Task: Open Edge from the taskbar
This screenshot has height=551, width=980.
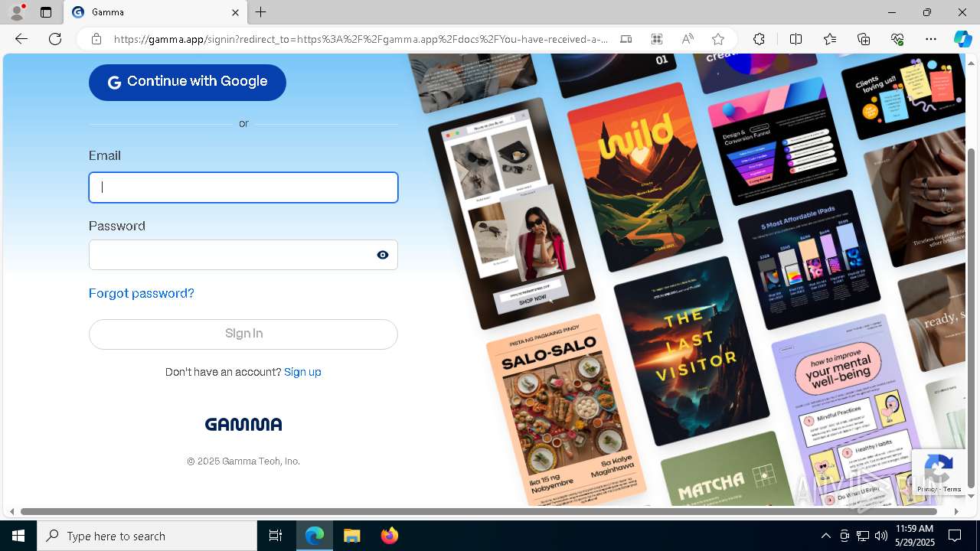Action: coord(315,536)
